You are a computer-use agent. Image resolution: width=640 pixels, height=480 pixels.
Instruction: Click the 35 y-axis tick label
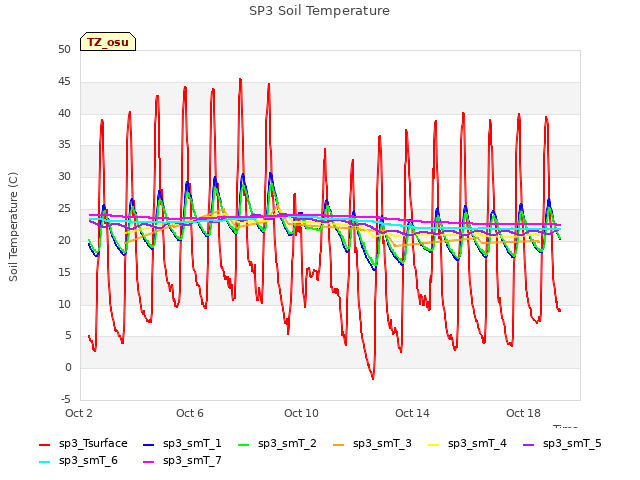(64, 145)
